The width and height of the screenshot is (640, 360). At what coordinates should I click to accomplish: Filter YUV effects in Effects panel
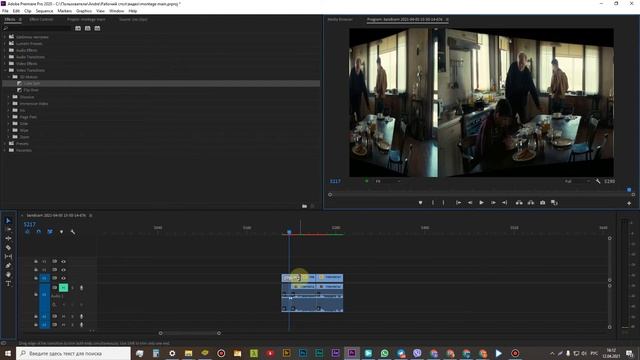coord(97,28)
